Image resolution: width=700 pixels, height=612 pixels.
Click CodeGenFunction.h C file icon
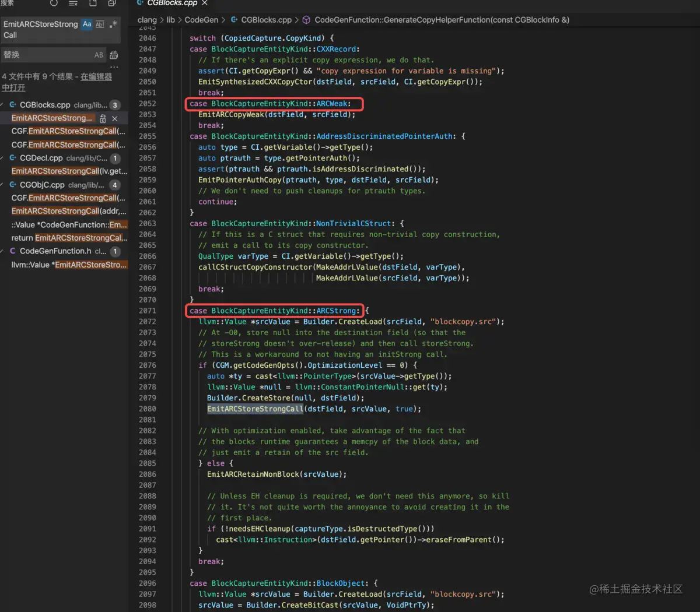13,251
